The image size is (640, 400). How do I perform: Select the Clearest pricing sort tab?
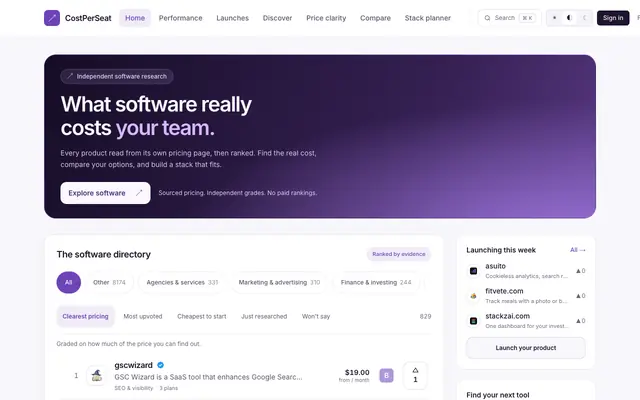[85, 316]
